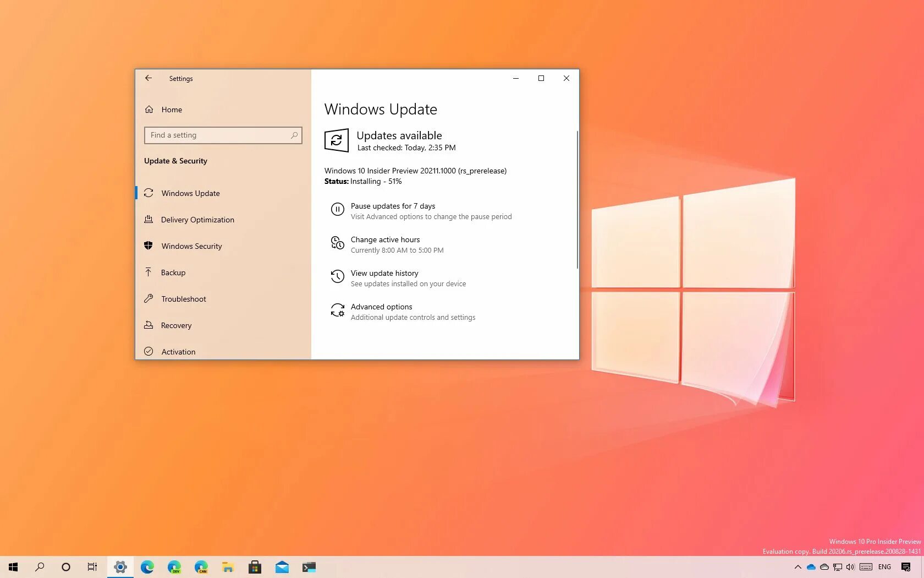Image resolution: width=924 pixels, height=578 pixels.
Task: Open the Backup settings page
Action: 223,272
